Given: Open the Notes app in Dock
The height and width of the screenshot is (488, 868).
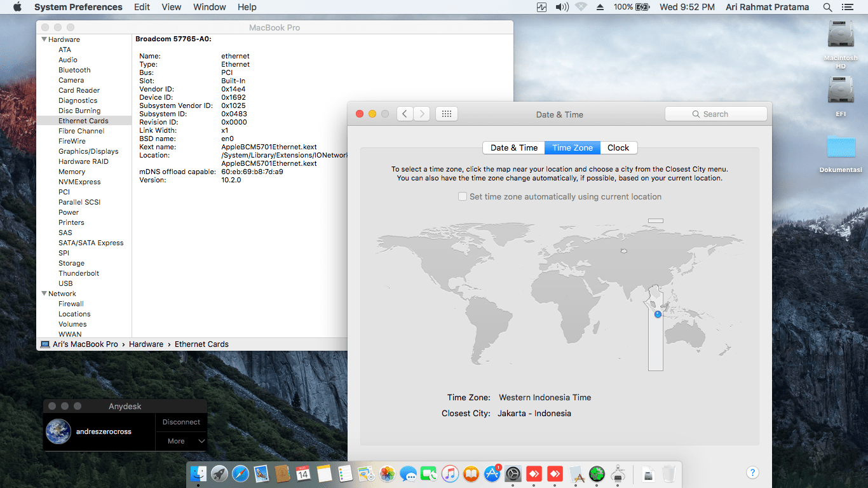Looking at the screenshot, I should pyautogui.click(x=325, y=473).
